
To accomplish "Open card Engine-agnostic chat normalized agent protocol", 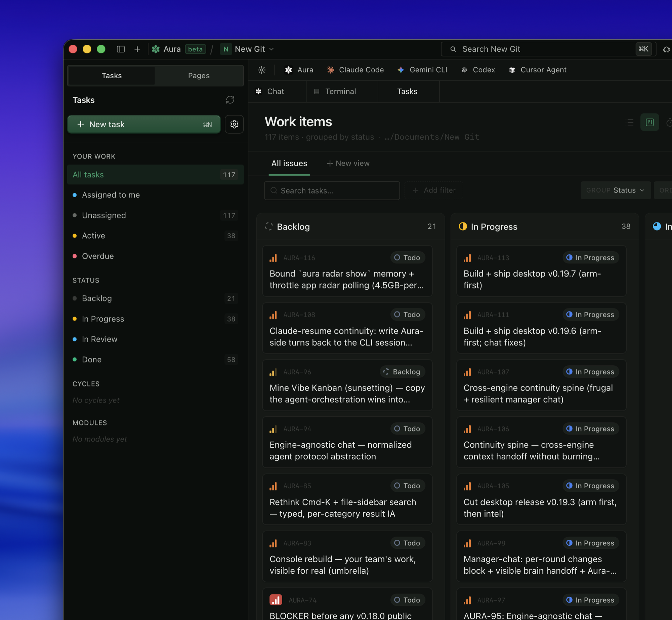I will pos(347,442).
